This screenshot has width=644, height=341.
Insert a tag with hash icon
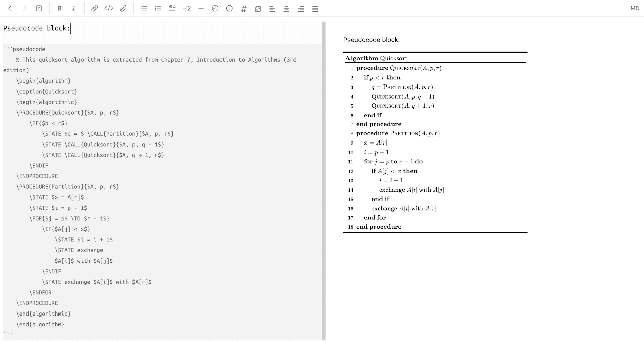coord(244,9)
